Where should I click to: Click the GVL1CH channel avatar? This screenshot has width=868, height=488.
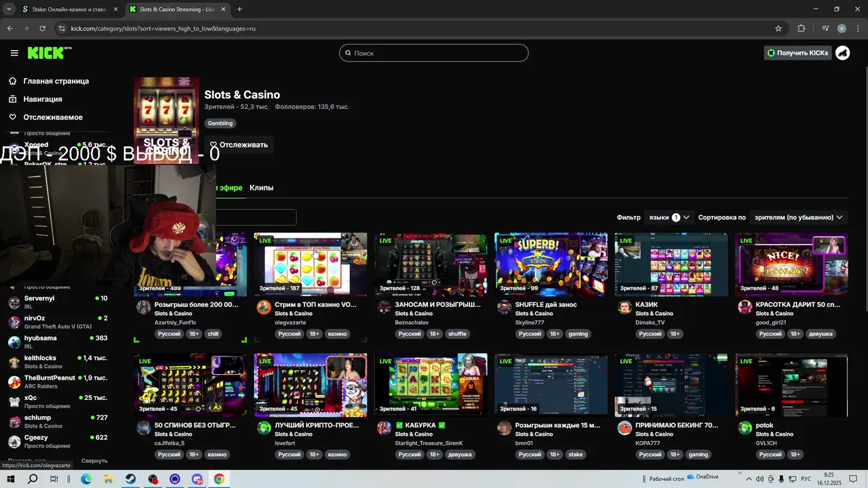745,428
